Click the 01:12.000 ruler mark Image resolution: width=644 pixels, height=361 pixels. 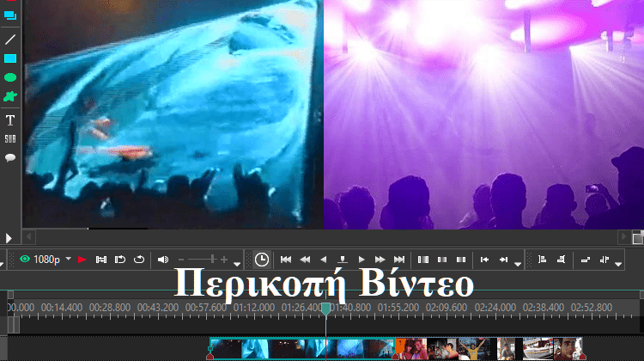pyautogui.click(x=254, y=308)
